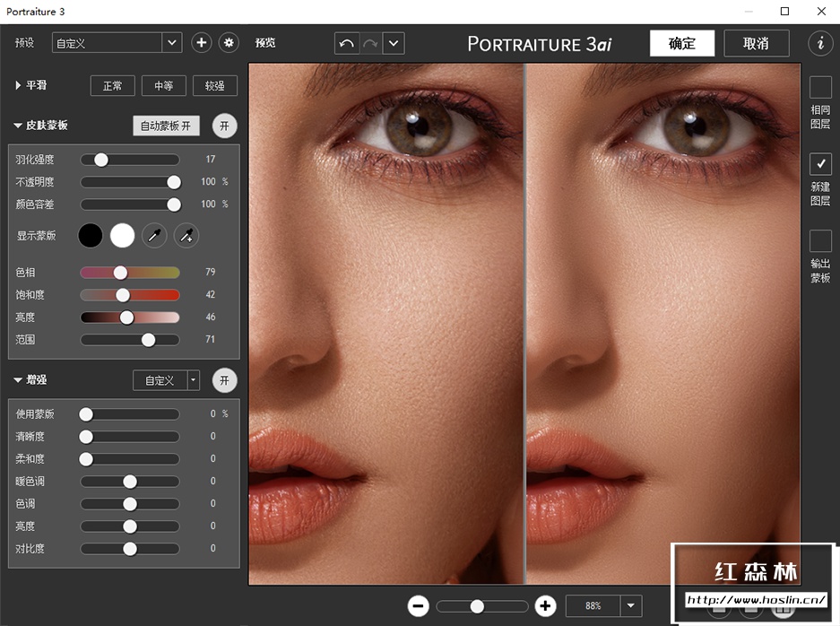
Task: Toggle the enhancement on/off button
Action: tap(224, 380)
